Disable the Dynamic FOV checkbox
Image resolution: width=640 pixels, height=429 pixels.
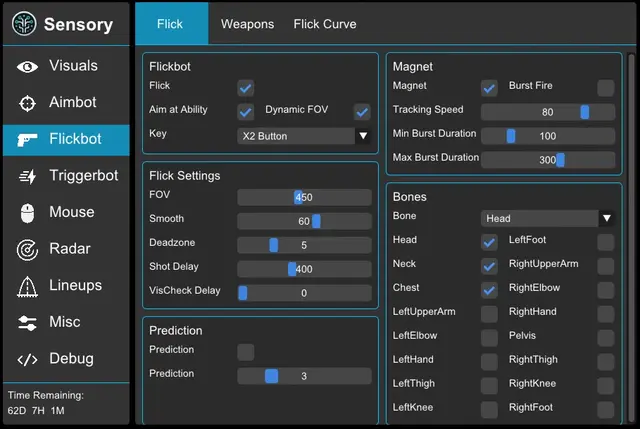[x=362, y=111]
